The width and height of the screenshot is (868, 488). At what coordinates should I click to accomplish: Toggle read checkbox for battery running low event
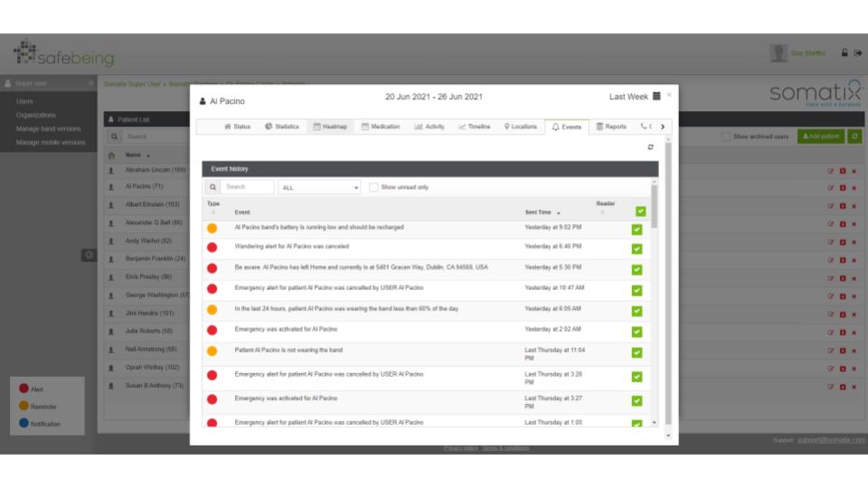pyautogui.click(x=637, y=230)
